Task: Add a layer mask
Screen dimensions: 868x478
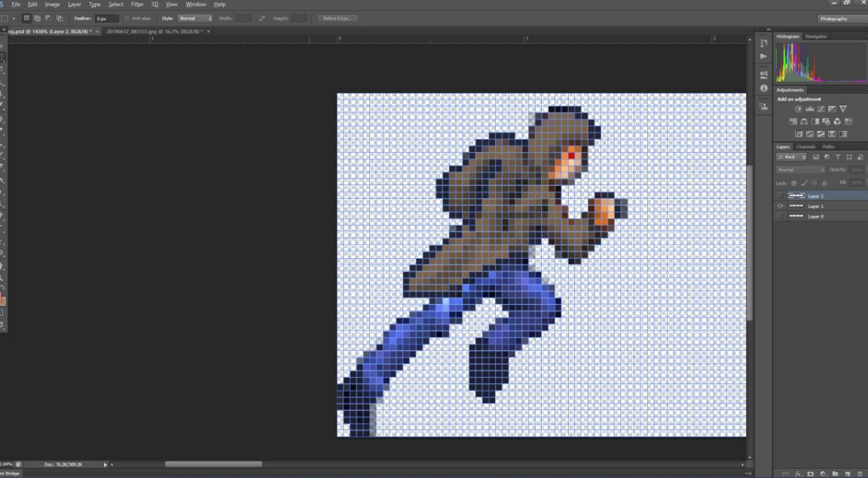Action: [811, 474]
